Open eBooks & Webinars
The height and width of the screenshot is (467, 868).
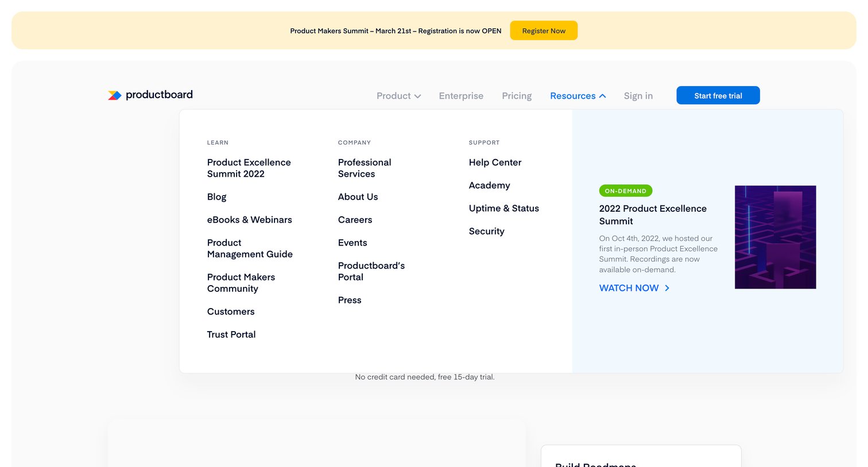pyautogui.click(x=249, y=220)
